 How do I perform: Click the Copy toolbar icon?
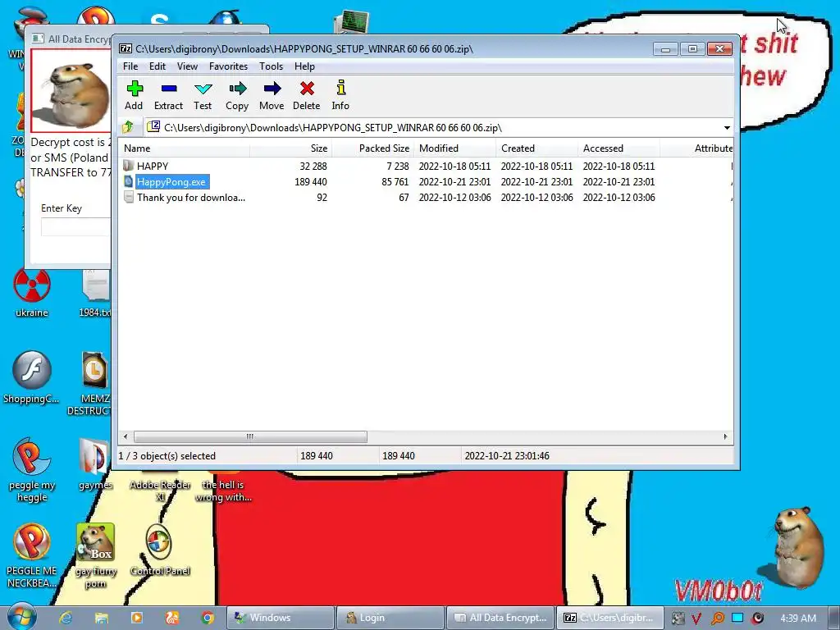click(x=237, y=95)
